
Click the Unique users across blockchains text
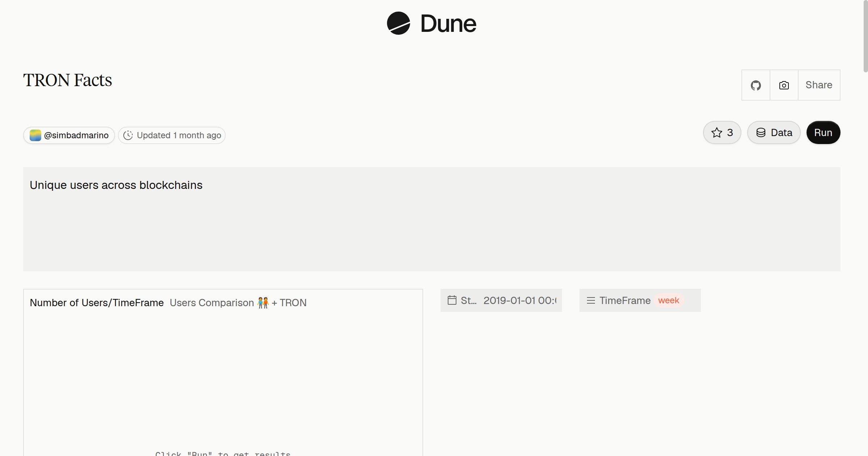[x=116, y=185]
